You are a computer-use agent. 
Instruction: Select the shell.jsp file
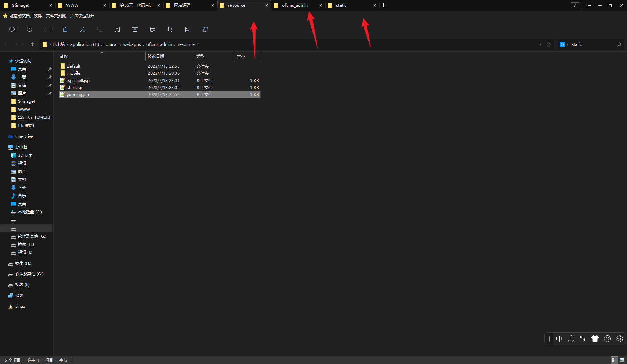(x=75, y=87)
